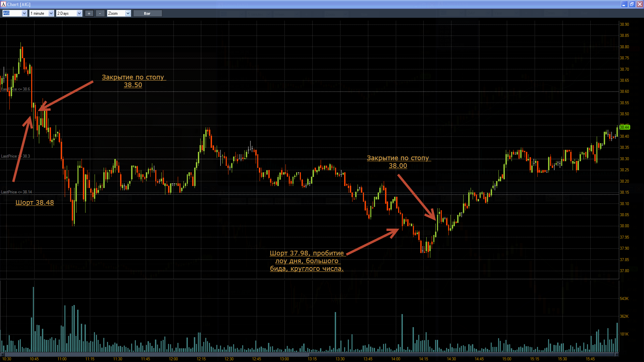This screenshot has width=644, height=362.
Task: Click the 362K volume axis label
Action: click(624, 316)
